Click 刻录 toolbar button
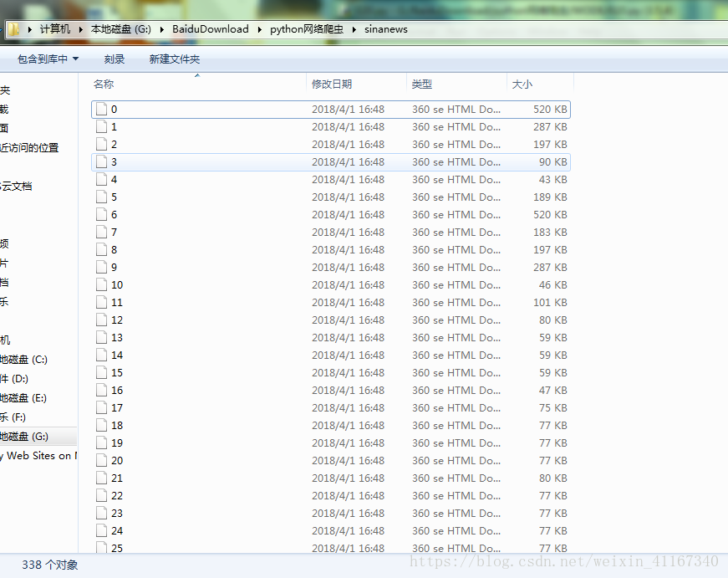 [115, 59]
